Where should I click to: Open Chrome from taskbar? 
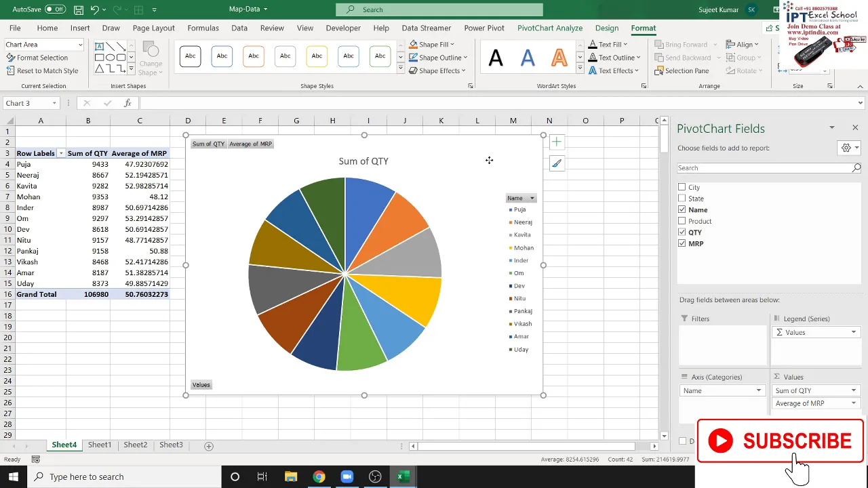click(319, 476)
